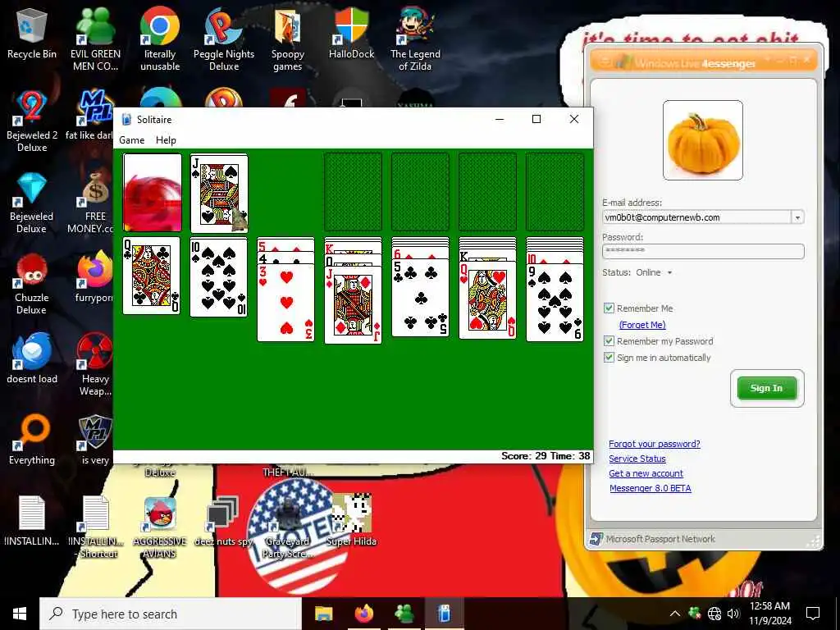This screenshot has height=630, width=840.
Task: Open the Heavy Weap... shortcut
Action: pyautogui.click(x=95, y=365)
